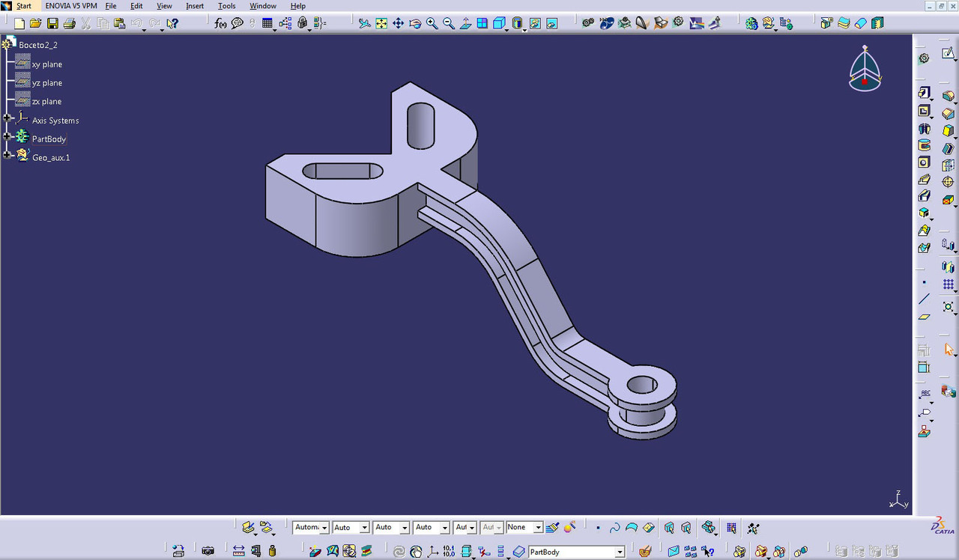The image size is (959, 560).
Task: Open the Tools menu
Action: point(227,6)
